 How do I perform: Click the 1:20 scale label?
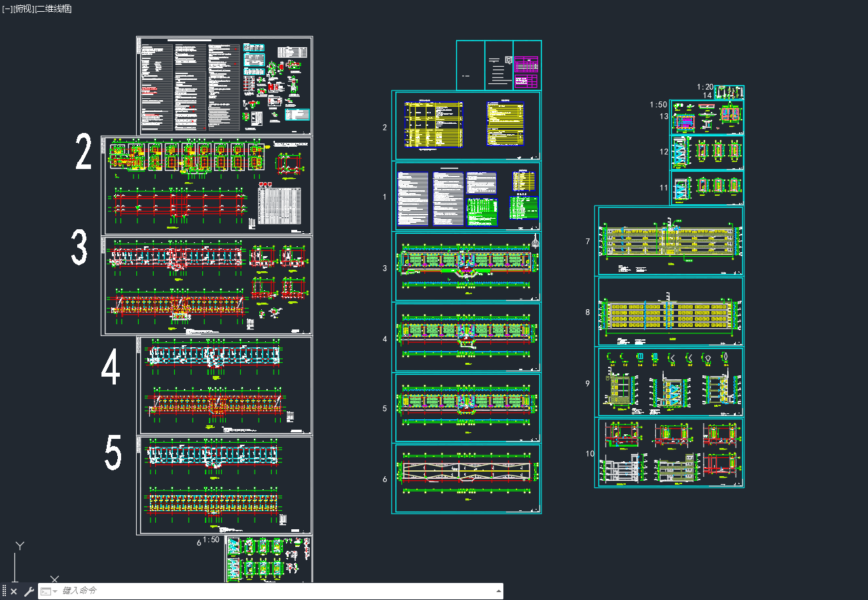point(705,86)
